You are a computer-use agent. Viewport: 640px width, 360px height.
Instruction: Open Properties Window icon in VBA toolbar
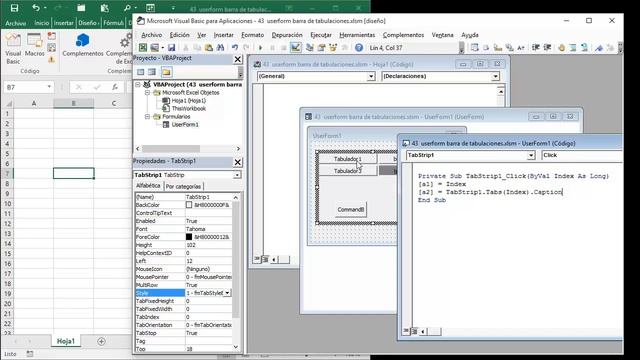[x=321, y=48]
